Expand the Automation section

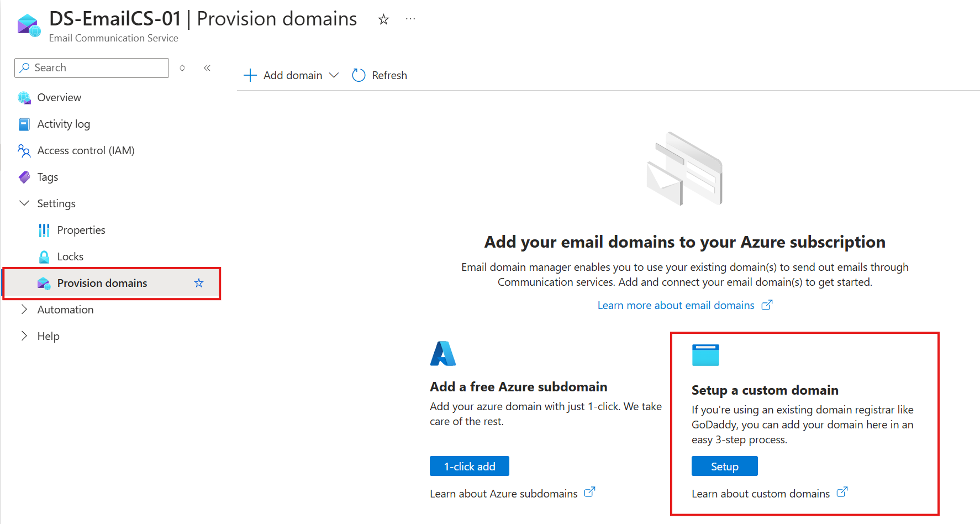(24, 310)
